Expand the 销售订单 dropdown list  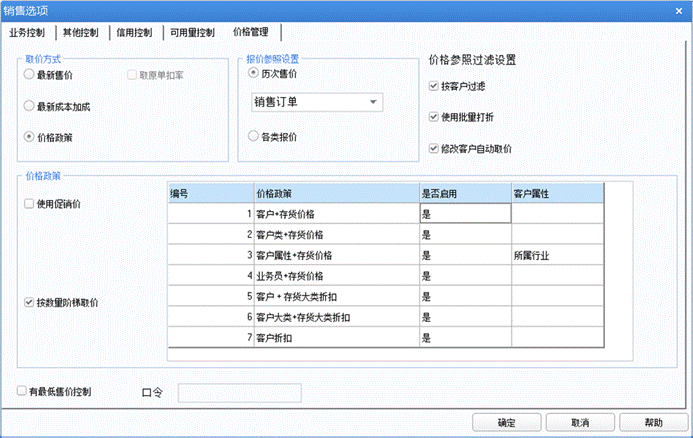(x=372, y=102)
